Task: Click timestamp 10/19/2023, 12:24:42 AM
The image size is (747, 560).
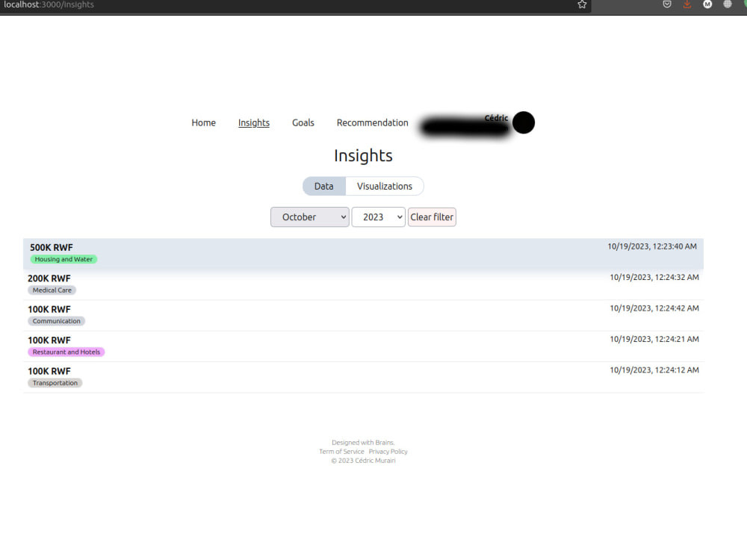Action: click(x=654, y=308)
